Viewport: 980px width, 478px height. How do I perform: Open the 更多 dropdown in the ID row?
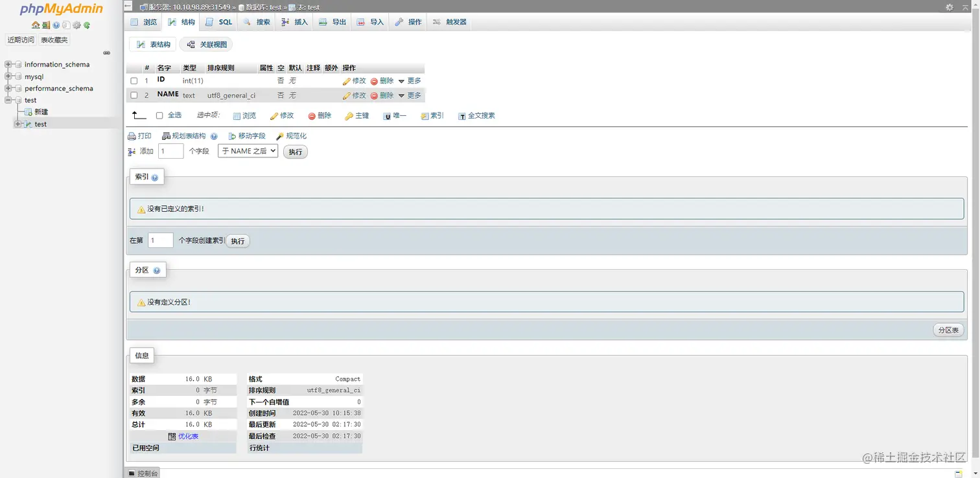tap(410, 81)
